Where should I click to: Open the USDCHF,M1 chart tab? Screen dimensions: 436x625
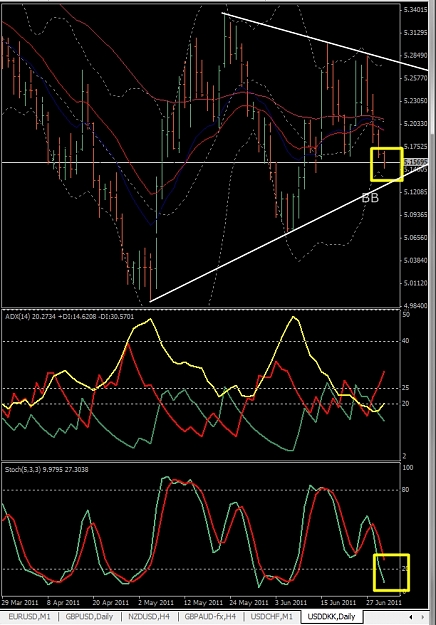point(271,616)
